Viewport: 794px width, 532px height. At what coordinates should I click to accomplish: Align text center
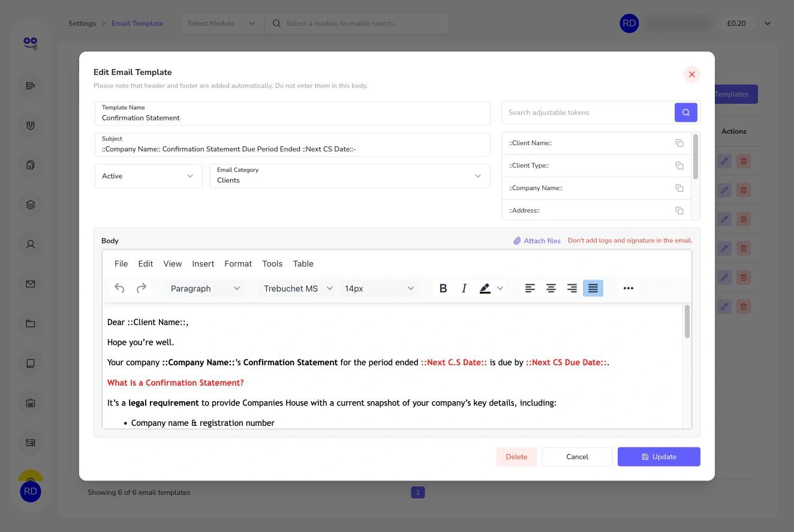click(551, 288)
